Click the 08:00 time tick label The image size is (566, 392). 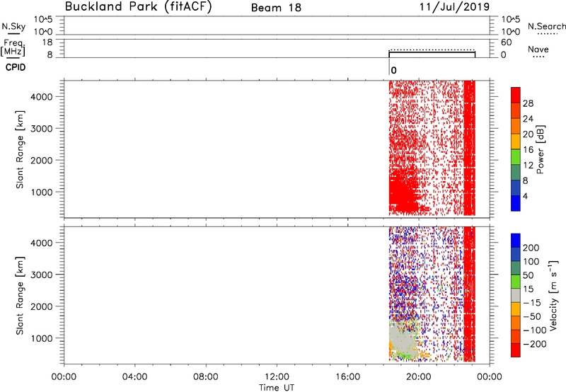pyautogui.click(x=205, y=376)
